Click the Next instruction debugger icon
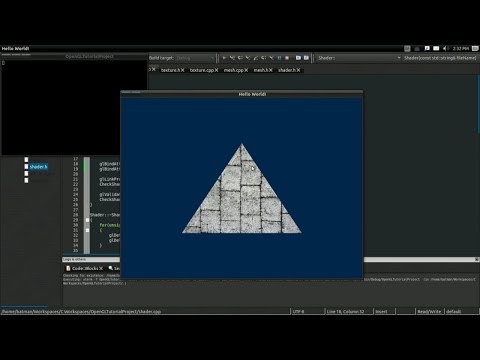The width and height of the screenshot is (480, 360). (264, 58)
